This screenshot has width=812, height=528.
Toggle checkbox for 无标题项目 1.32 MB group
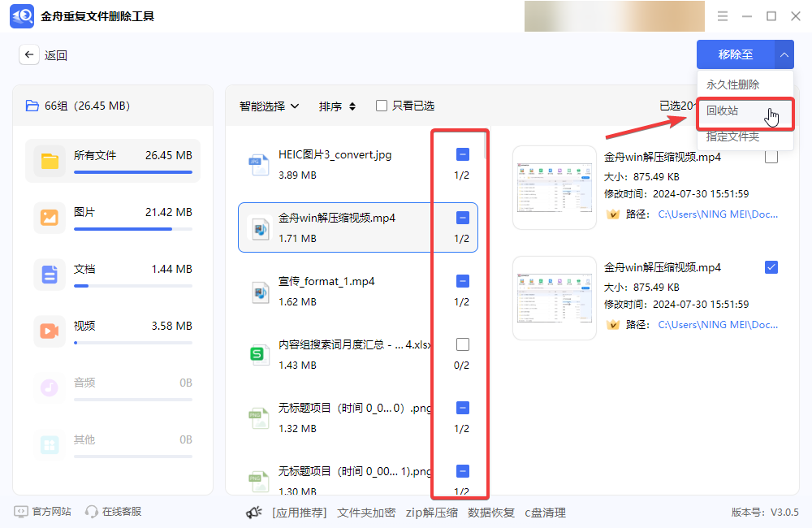coord(463,408)
